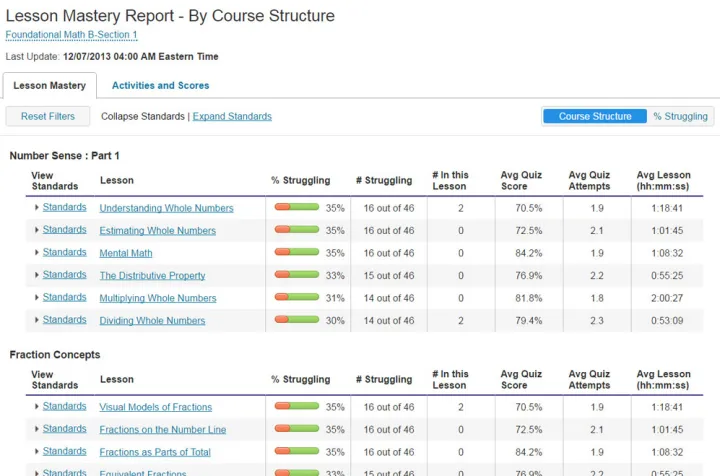720x476 pixels.
Task: Expand standards arrow for Understanding Whole Numbers
Action: coord(37,207)
